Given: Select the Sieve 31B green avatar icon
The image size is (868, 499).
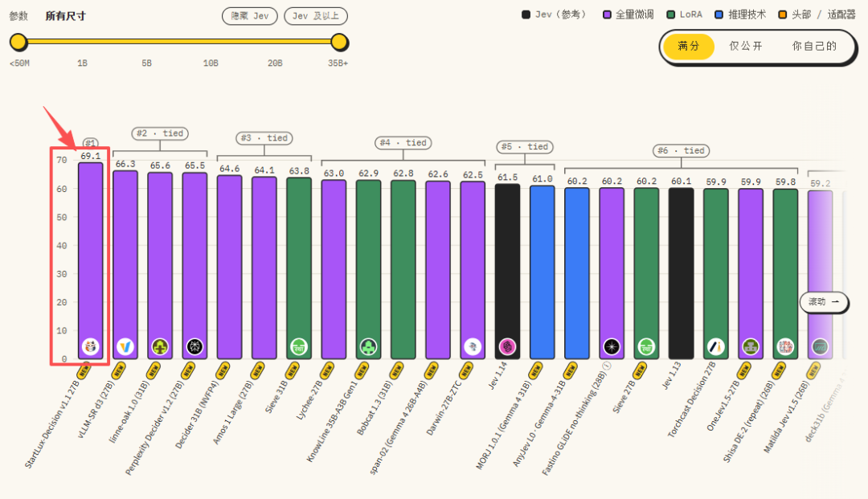Looking at the screenshot, I should (299, 347).
